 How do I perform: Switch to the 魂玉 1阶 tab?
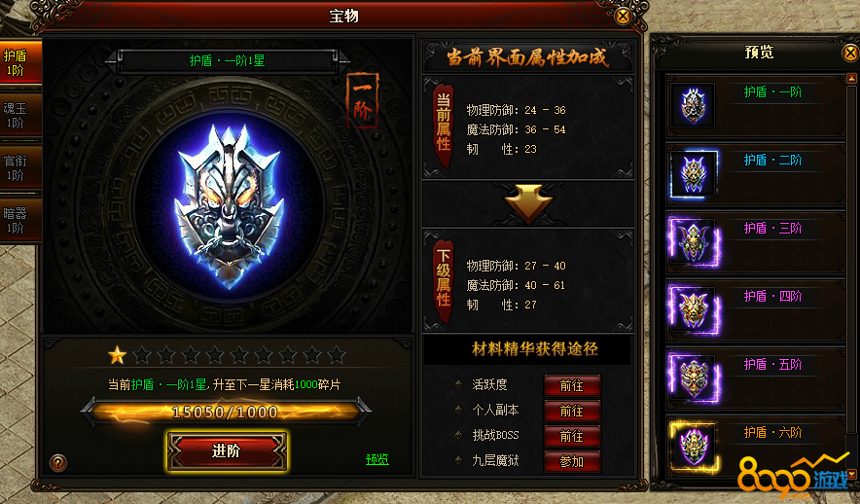(18, 115)
